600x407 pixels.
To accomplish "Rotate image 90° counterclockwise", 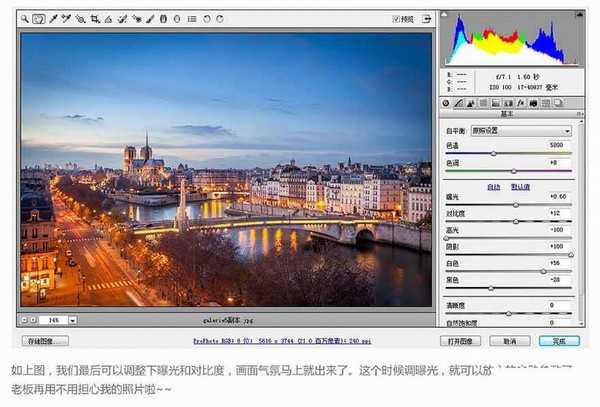I will (207, 19).
